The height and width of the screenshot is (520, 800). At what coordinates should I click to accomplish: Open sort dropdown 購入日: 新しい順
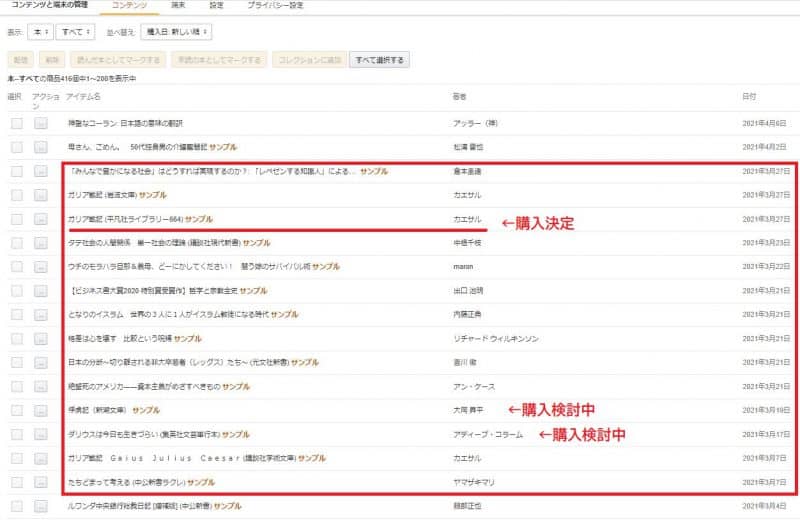(175, 32)
